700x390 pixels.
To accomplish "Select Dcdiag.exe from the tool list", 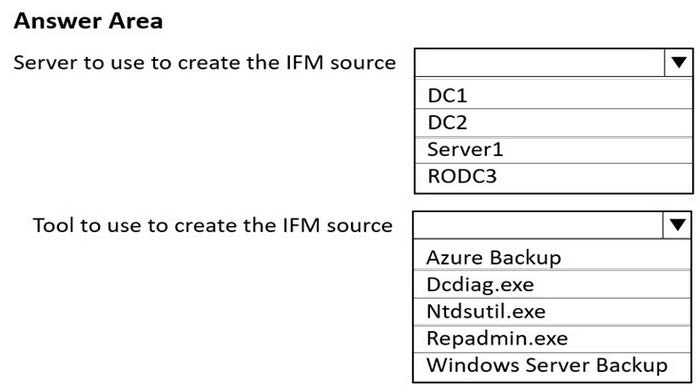I will [552, 284].
